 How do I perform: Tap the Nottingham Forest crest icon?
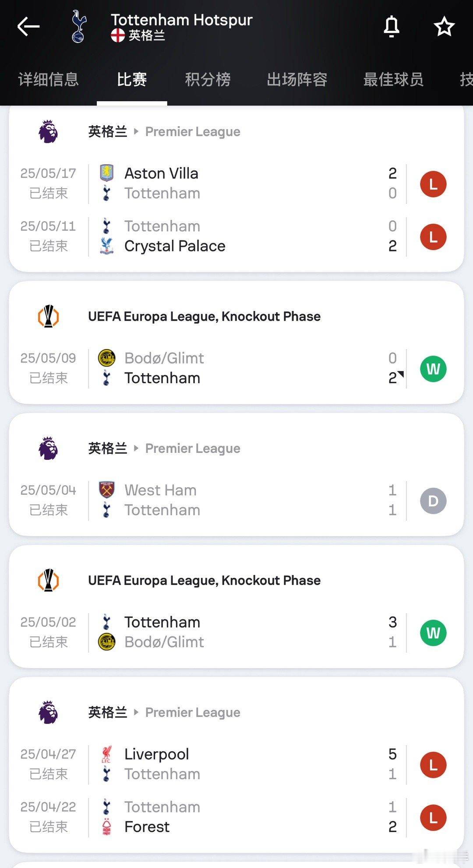[106, 827]
